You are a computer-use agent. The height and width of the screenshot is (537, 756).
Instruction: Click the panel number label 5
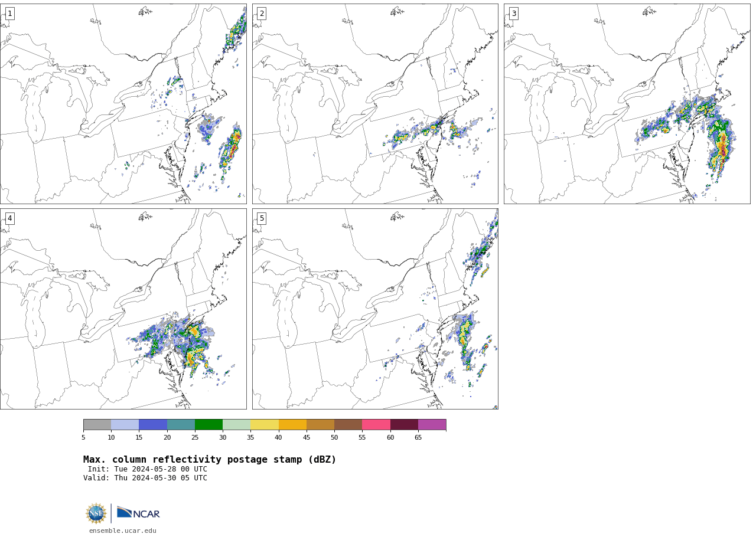click(x=262, y=218)
